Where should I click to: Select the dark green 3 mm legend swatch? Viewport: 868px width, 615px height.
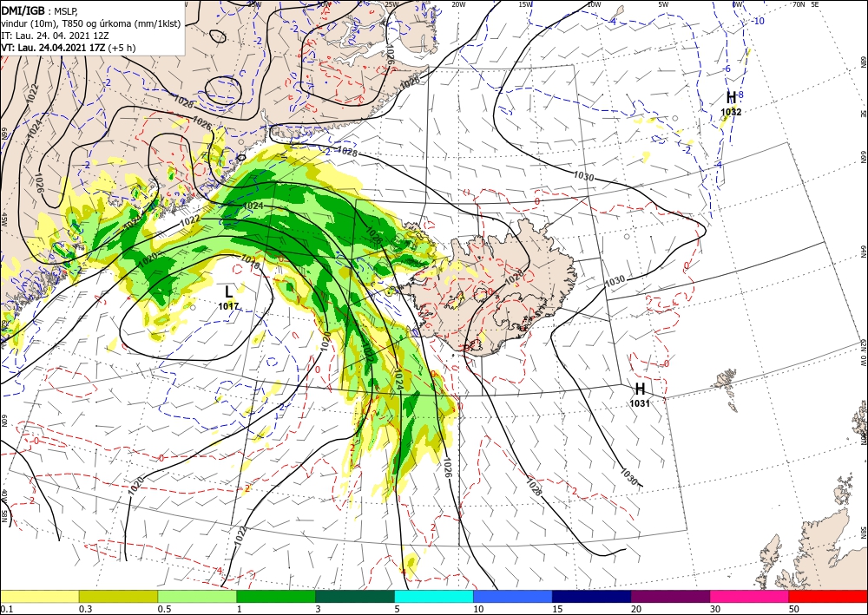(355, 596)
